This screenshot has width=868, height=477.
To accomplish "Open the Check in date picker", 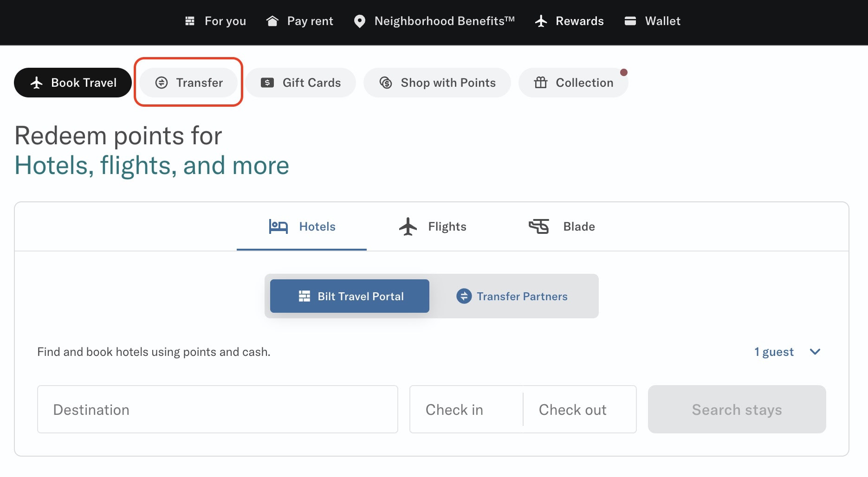I will click(x=454, y=409).
